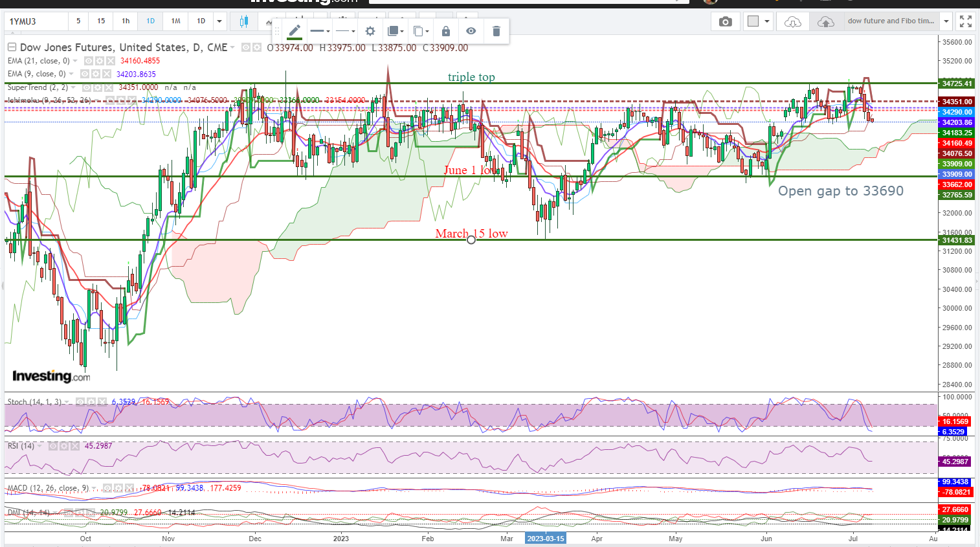Select the 'March 15 low' text annotation
Viewport: 980px width, 547px height.
(471, 233)
